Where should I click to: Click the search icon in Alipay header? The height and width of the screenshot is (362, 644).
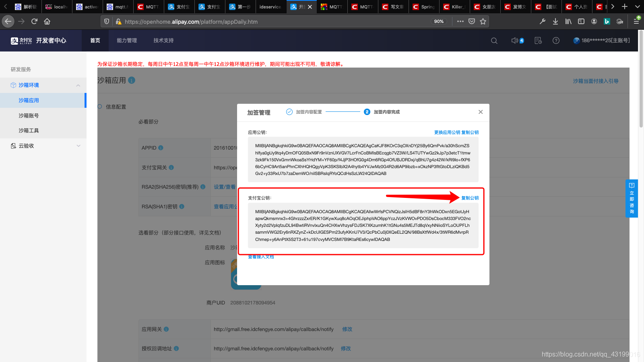click(494, 41)
